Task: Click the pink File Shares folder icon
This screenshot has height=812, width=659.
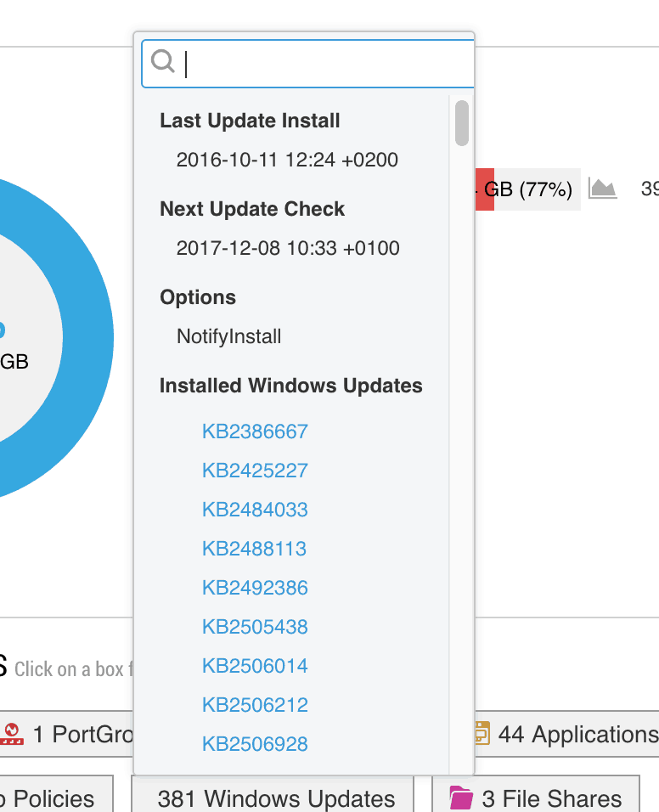Action: (x=461, y=798)
